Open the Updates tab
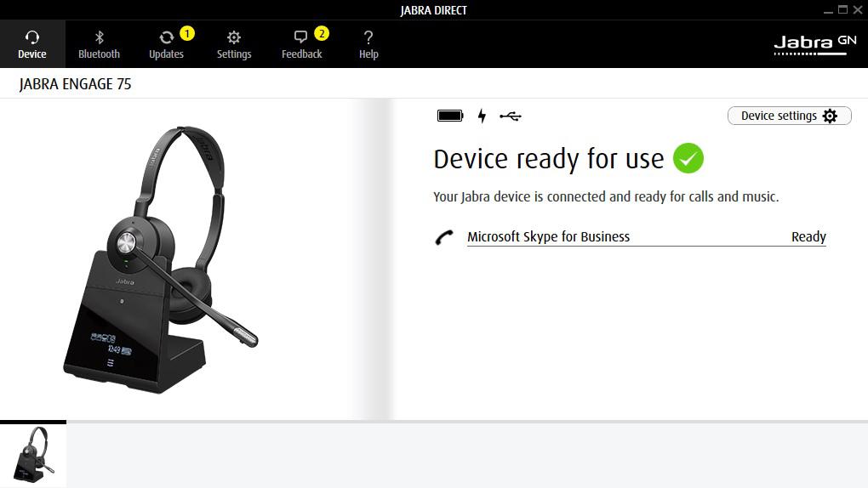 [x=166, y=44]
